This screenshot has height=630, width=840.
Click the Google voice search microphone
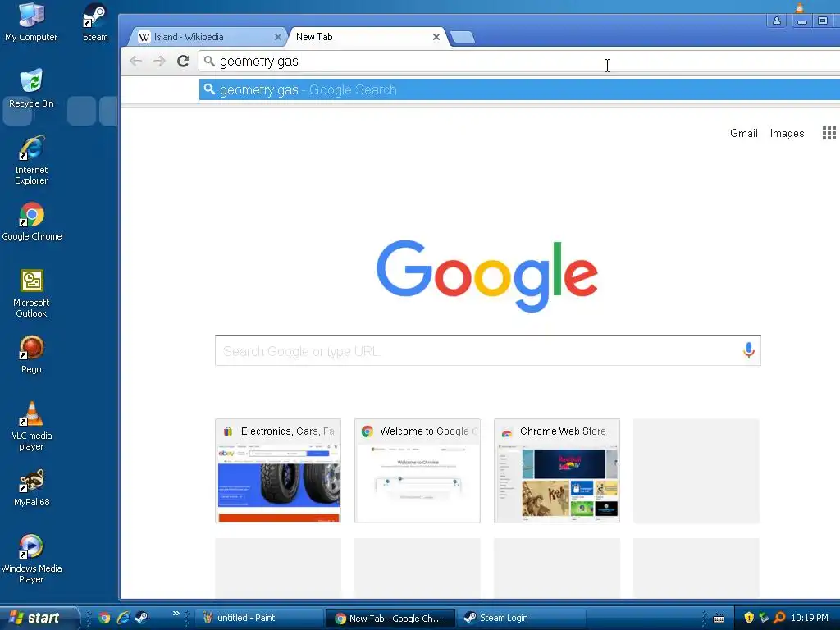(748, 350)
